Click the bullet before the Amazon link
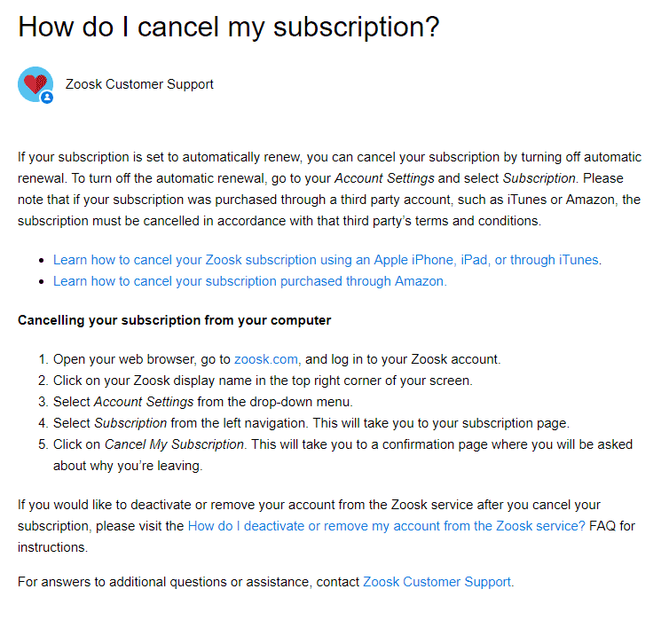Viewport: 669px width, 644px height. [42, 282]
